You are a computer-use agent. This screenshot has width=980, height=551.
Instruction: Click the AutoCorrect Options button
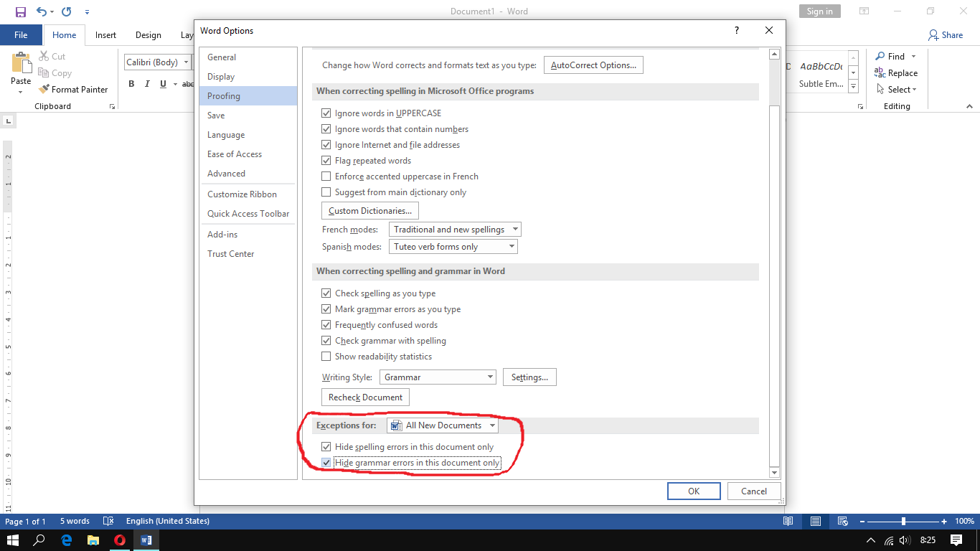point(593,65)
